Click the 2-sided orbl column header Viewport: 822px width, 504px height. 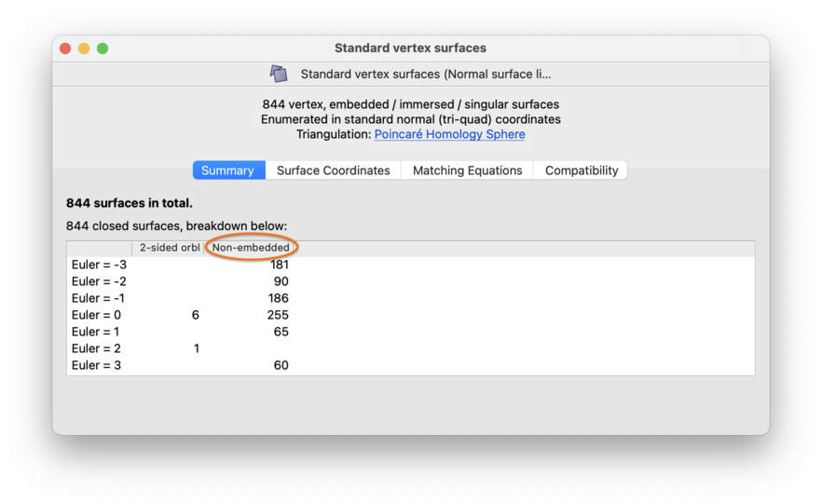(x=169, y=247)
